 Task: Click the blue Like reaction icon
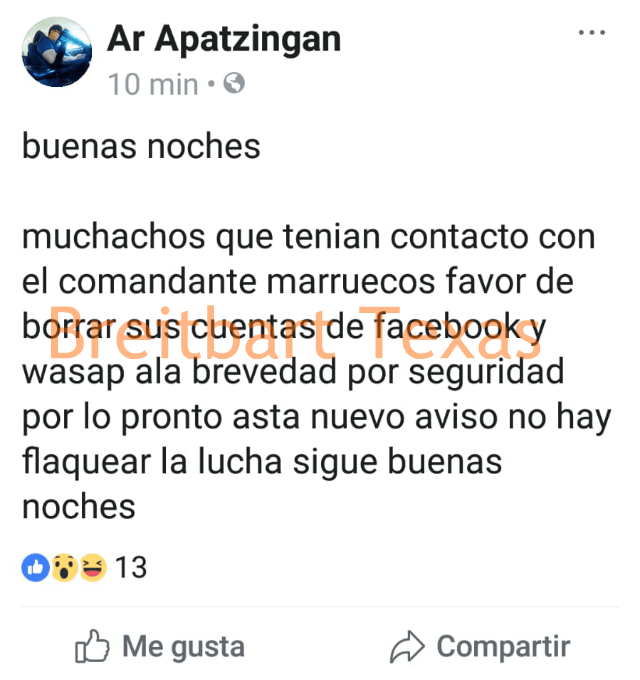(x=36, y=568)
